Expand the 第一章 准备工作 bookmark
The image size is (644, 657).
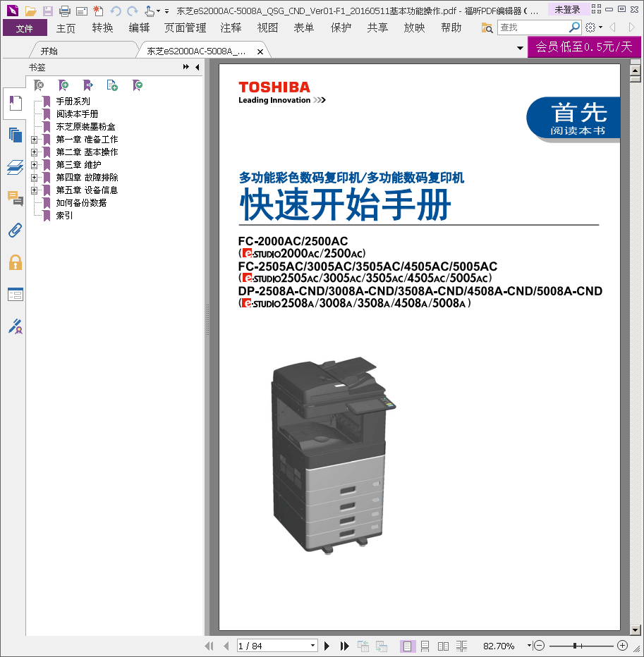34,140
